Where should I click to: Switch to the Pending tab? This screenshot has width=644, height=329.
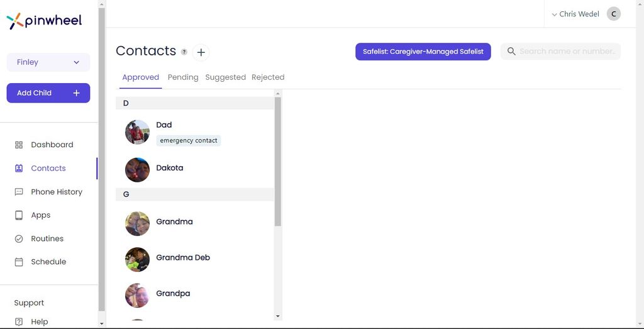click(183, 77)
